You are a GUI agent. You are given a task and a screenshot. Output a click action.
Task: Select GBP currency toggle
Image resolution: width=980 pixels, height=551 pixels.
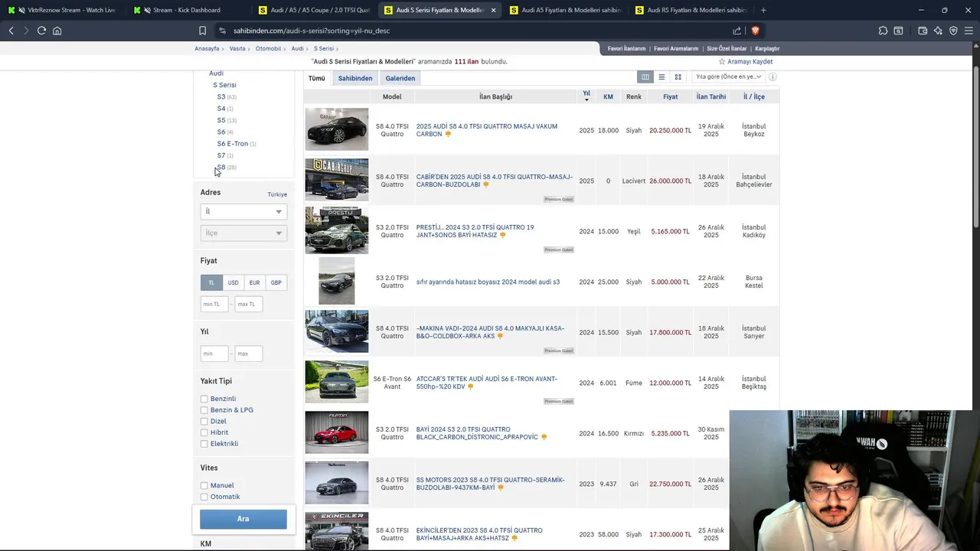[276, 282]
